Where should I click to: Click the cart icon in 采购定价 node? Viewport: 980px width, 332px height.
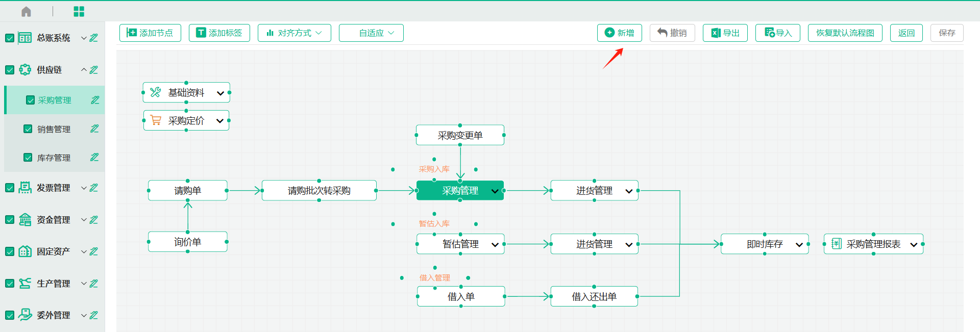point(156,120)
